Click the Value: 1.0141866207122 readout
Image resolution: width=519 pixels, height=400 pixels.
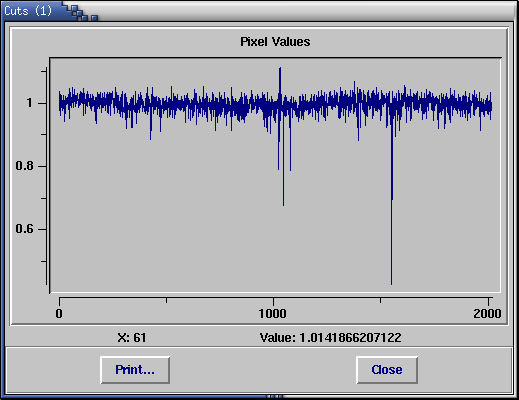(x=330, y=338)
